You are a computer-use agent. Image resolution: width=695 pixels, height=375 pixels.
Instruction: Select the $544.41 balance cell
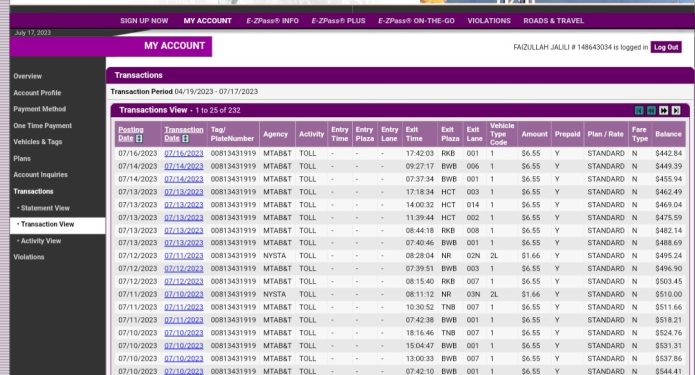tap(668, 371)
